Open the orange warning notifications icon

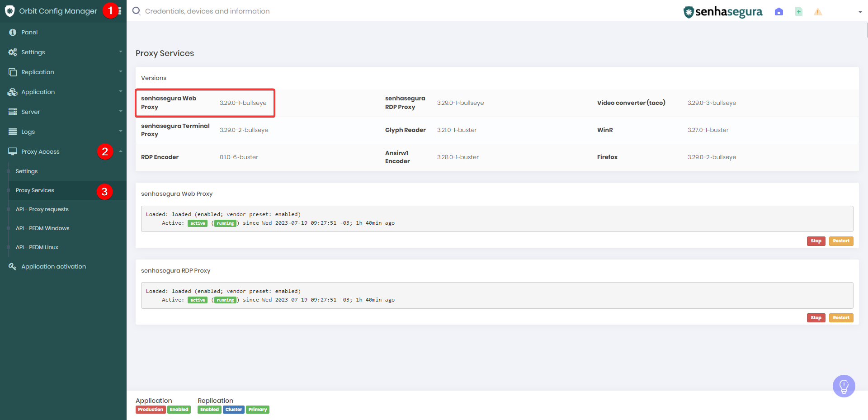tap(818, 12)
